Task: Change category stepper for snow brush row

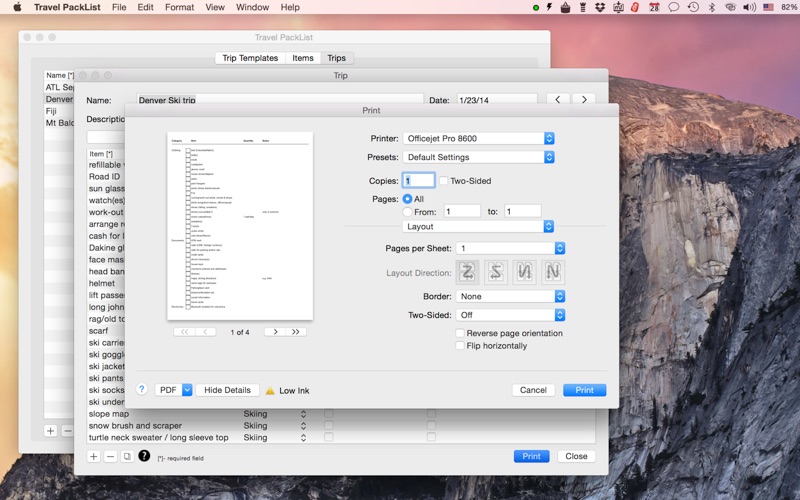Action: coord(303,426)
